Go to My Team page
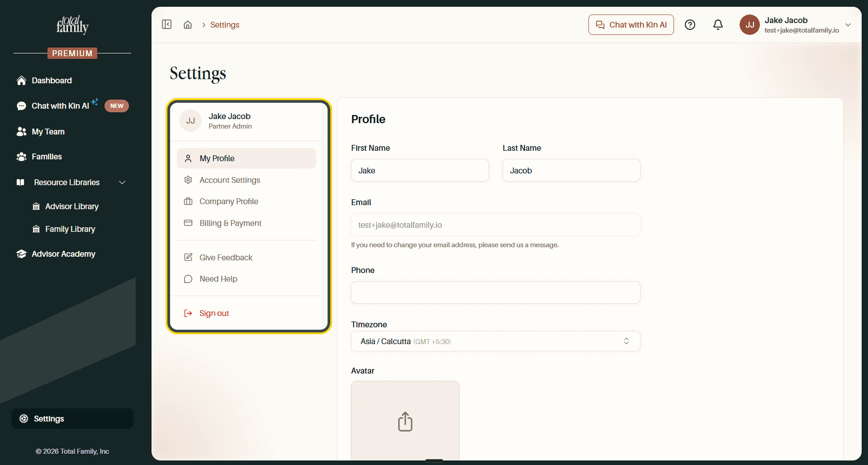This screenshot has height=465, width=868. 48,132
